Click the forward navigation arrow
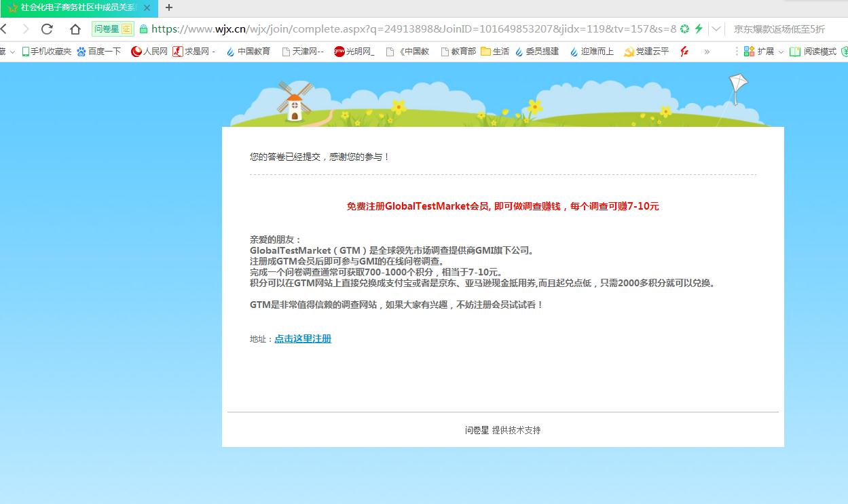This screenshot has width=848, height=504. click(x=26, y=28)
